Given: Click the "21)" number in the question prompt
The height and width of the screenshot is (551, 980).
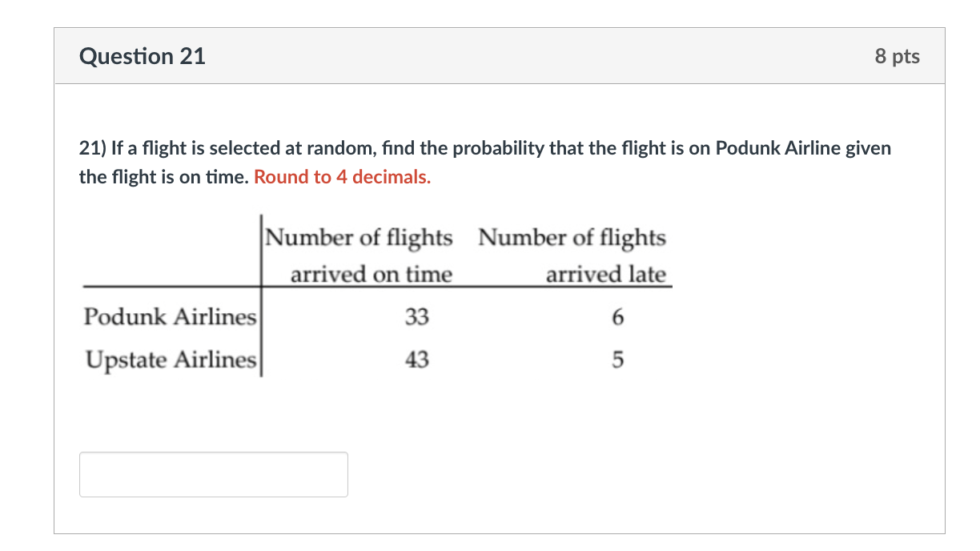Looking at the screenshot, I should coord(92,148).
